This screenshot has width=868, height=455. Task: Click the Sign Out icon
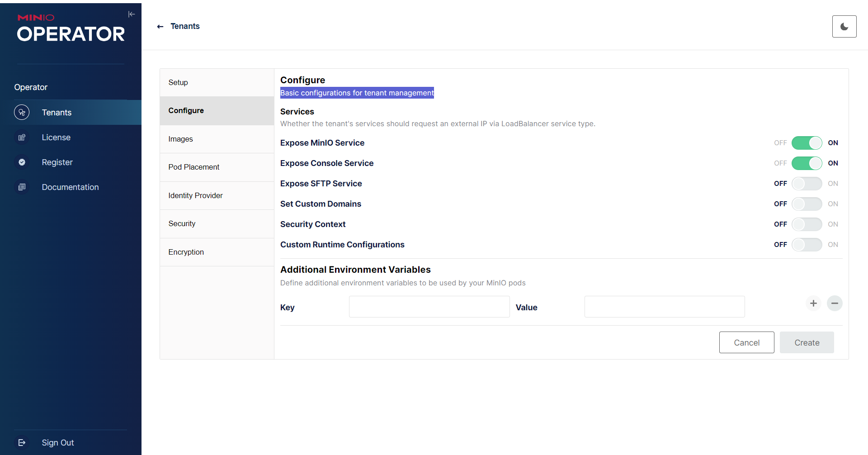point(22,443)
